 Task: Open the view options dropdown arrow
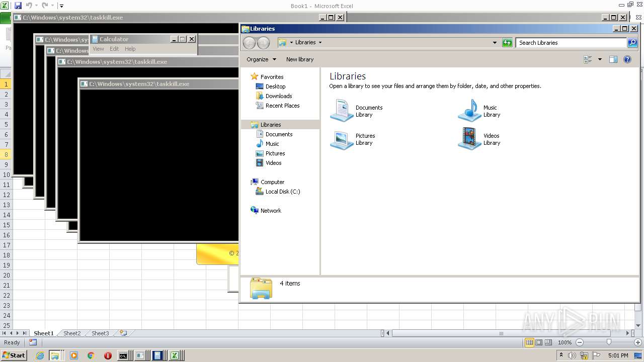coord(600,59)
